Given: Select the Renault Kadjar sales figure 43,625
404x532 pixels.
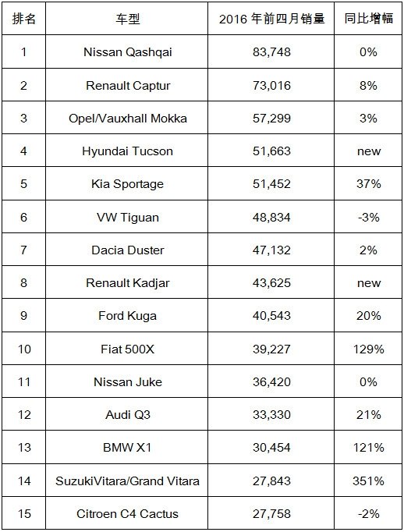Looking at the screenshot, I should pyautogui.click(x=271, y=282).
